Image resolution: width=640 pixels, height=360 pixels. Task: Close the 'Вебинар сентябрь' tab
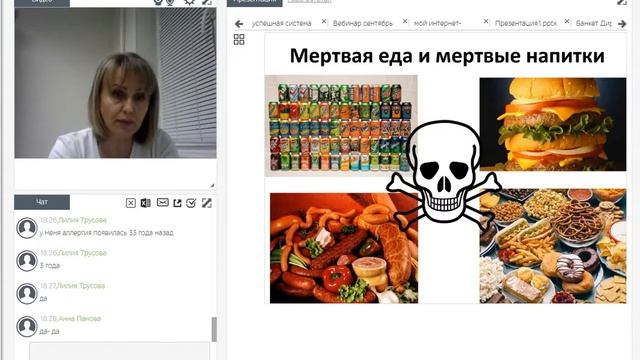(405, 21)
